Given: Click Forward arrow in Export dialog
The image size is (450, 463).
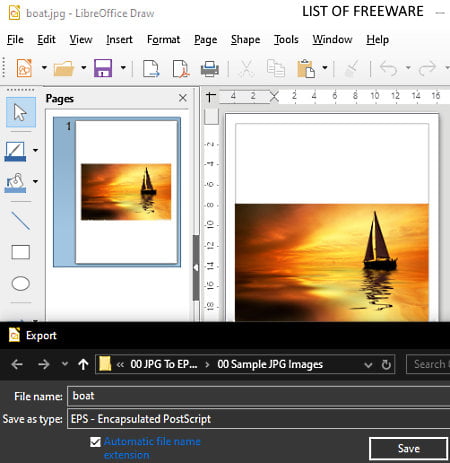Looking at the screenshot, I should (x=44, y=364).
